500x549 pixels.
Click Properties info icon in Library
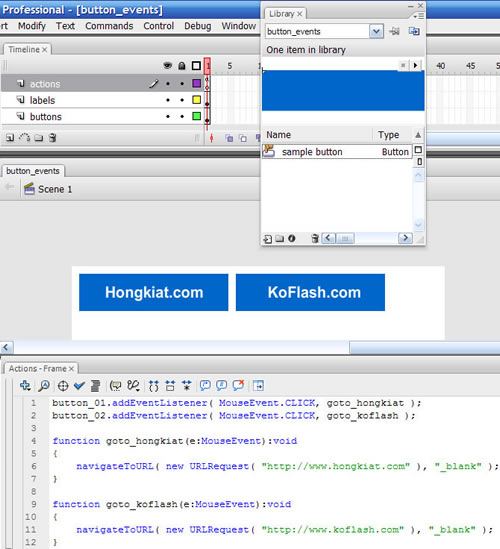[292, 238]
